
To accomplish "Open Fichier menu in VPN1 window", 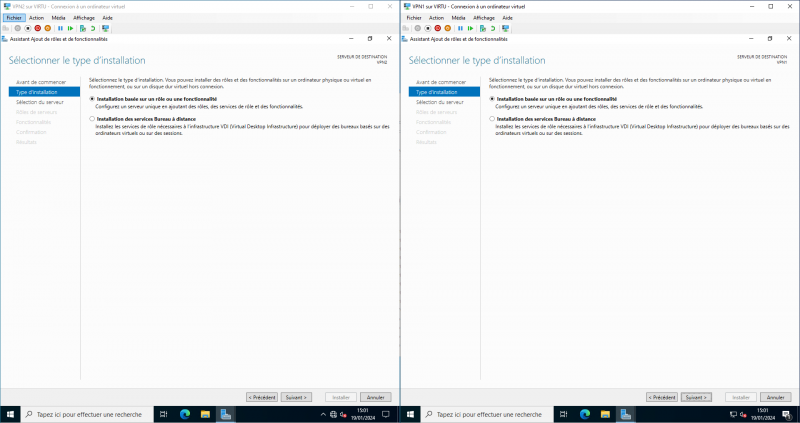I will click(414, 18).
